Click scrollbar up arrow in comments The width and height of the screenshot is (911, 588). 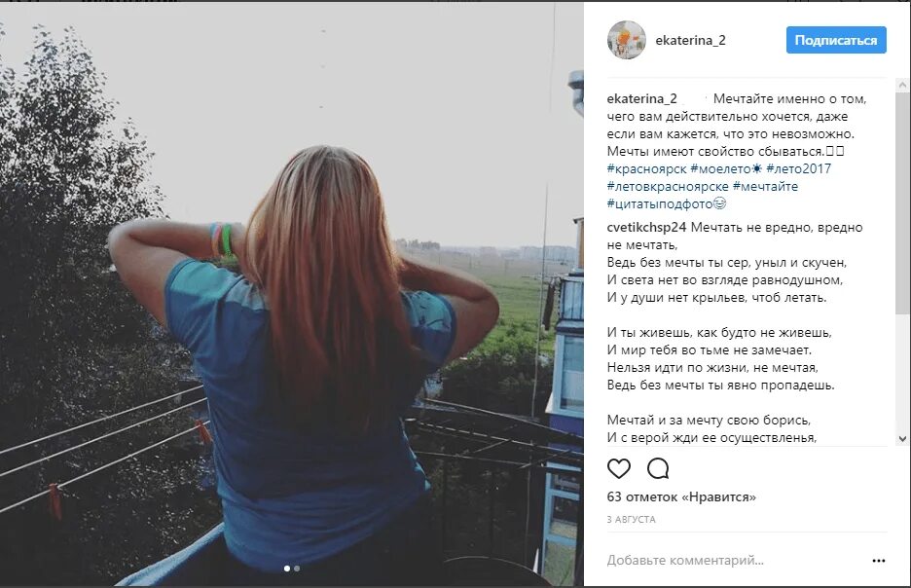(902, 86)
